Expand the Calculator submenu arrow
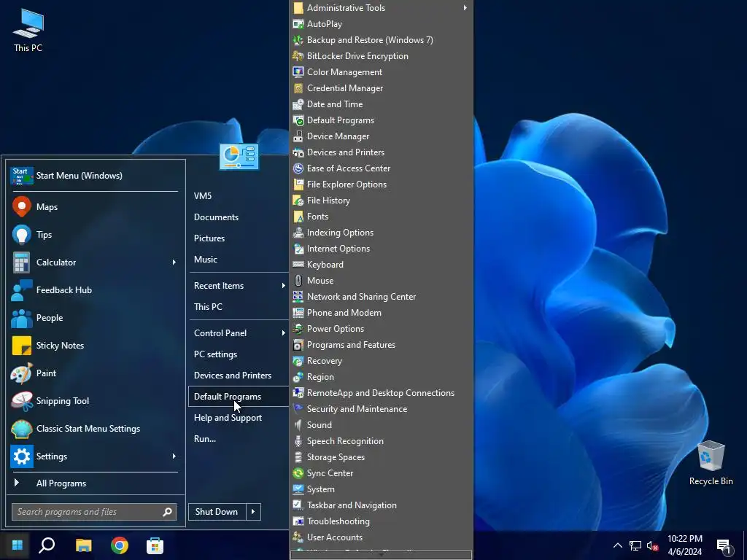This screenshot has width=747, height=560. pos(174,262)
